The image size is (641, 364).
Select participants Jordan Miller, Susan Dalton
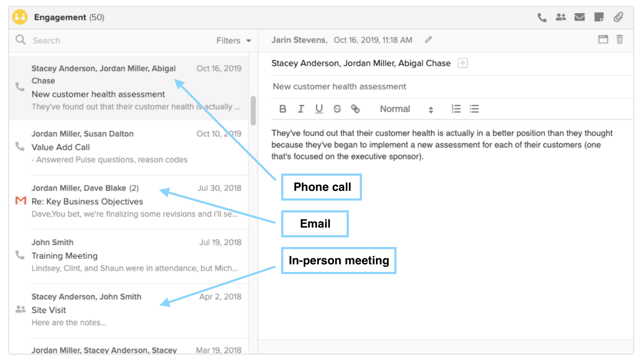coord(83,134)
